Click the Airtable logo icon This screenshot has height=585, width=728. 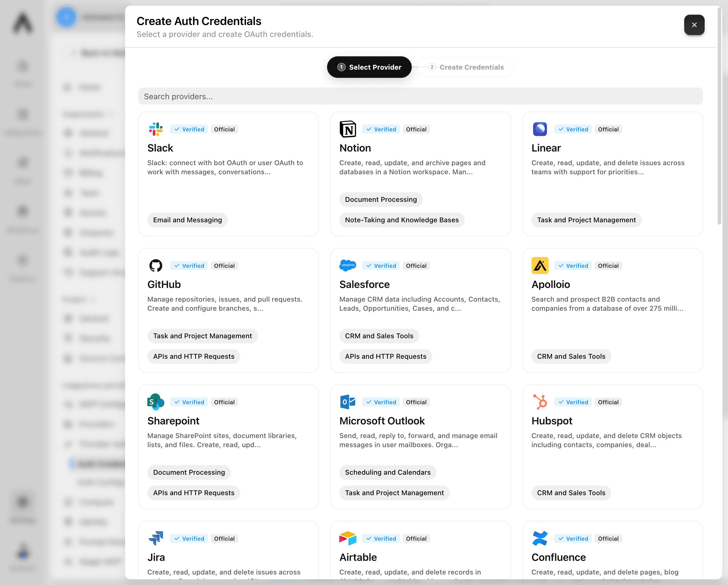[348, 538]
